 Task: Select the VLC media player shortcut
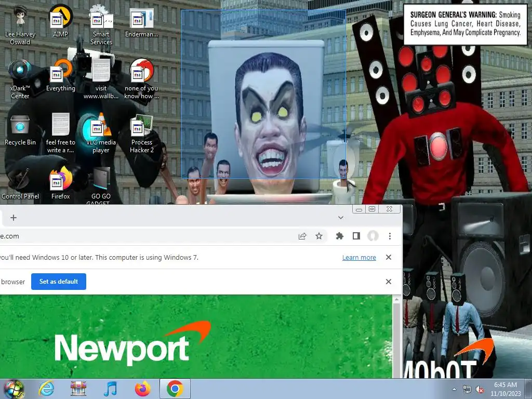[x=101, y=134]
